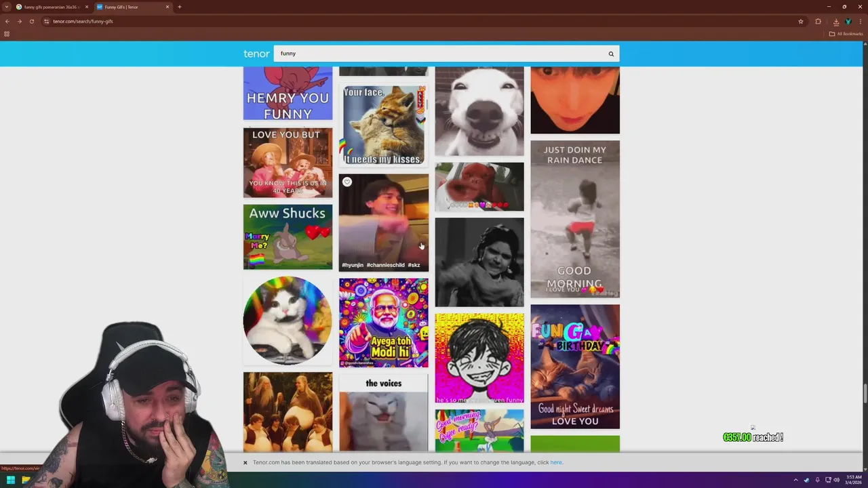The image size is (868, 488).
Task: Open browser Downloads icon
Action: coord(836,21)
